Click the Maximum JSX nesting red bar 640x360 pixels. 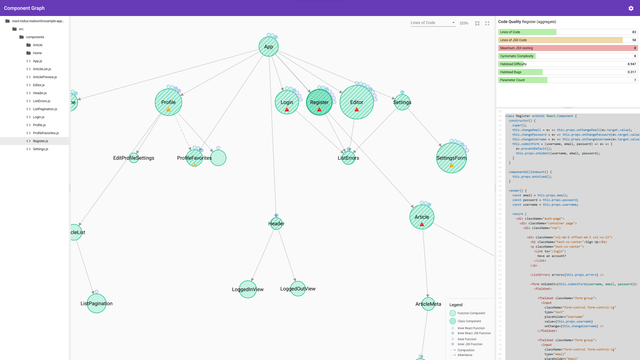567,48
